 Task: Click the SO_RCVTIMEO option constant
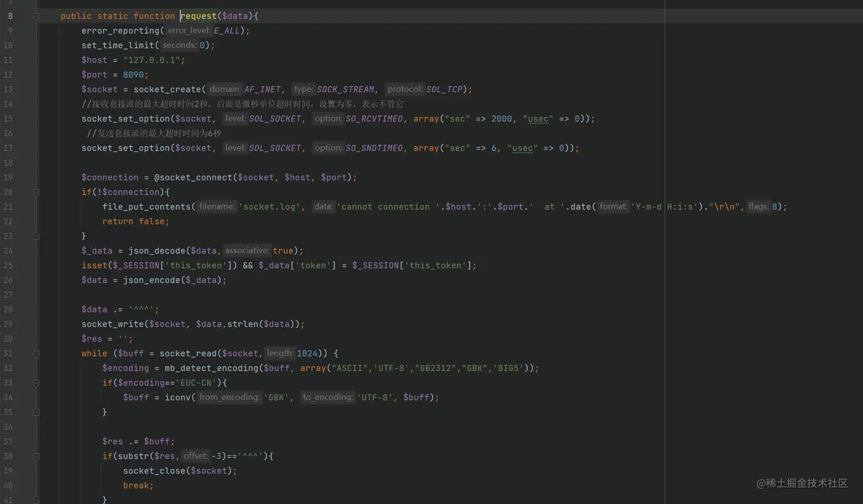tap(374, 119)
